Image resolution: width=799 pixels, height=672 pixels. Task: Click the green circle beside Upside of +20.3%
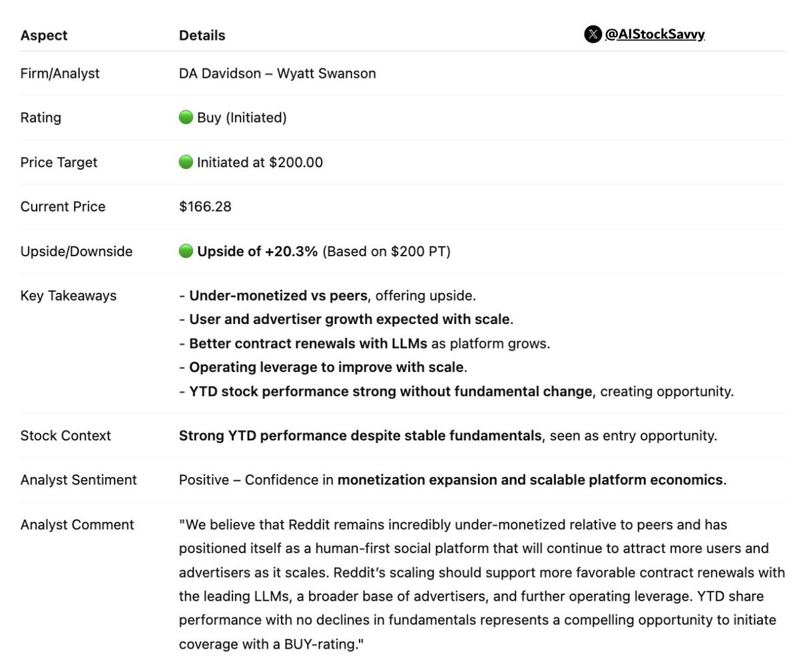click(186, 252)
